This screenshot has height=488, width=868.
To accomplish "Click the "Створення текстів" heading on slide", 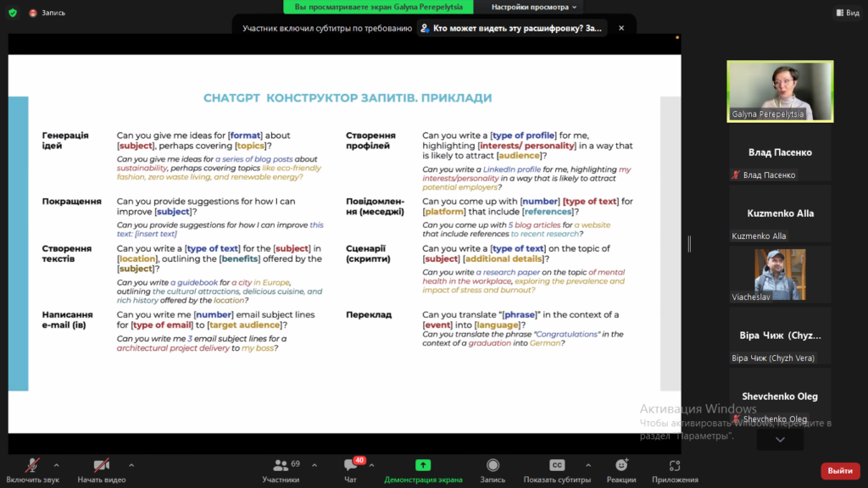I will click(66, 253).
